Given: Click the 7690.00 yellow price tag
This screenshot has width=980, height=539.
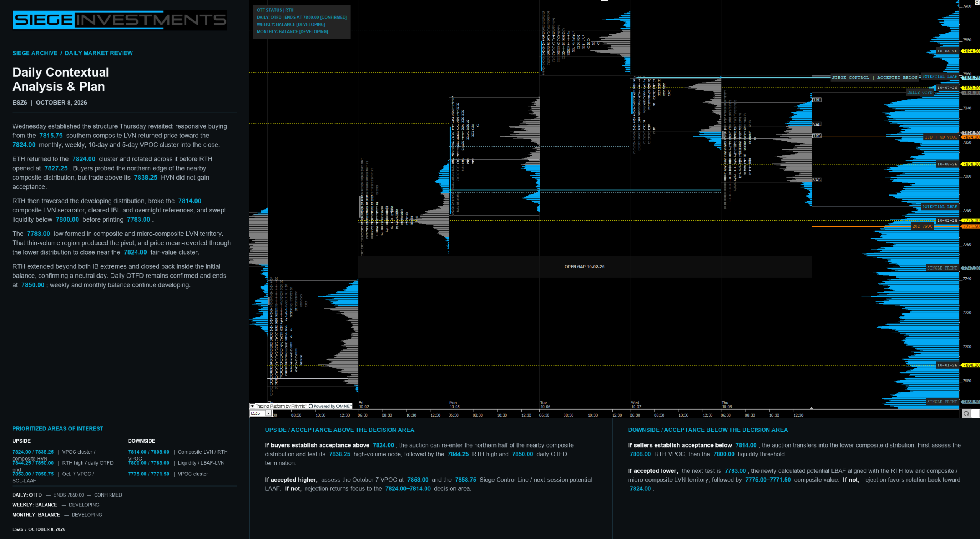Looking at the screenshot, I should tap(971, 365).
